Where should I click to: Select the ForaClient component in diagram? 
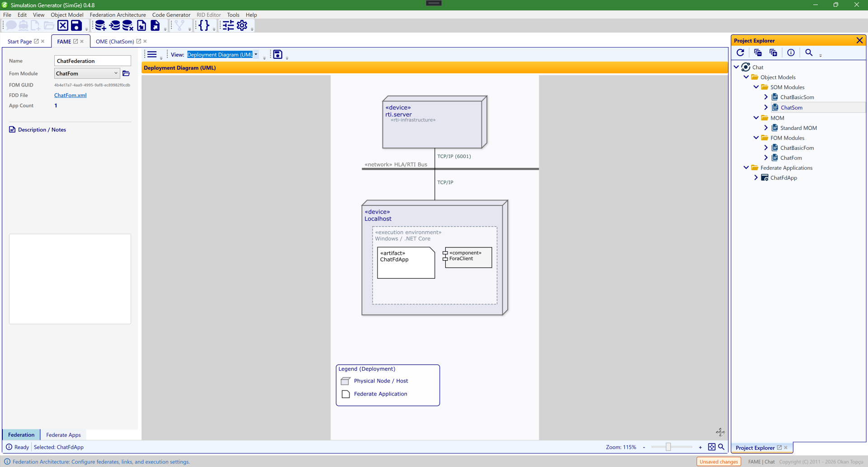coord(468,257)
